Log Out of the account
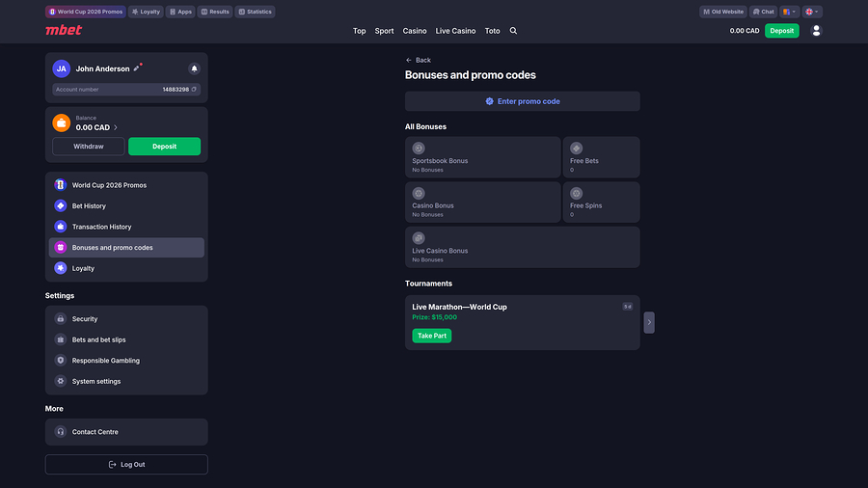This screenshot has height=488, width=868. pyautogui.click(x=126, y=465)
